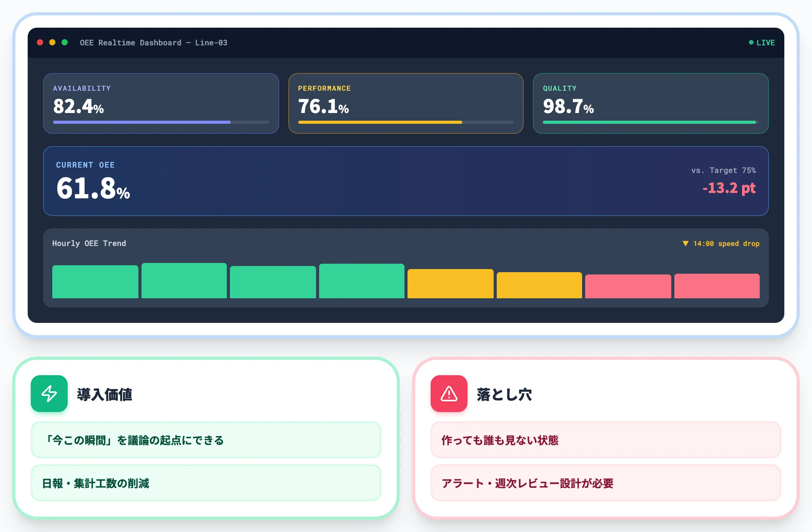Click the red warning triangle icon
This screenshot has width=812, height=532.
[449, 394]
